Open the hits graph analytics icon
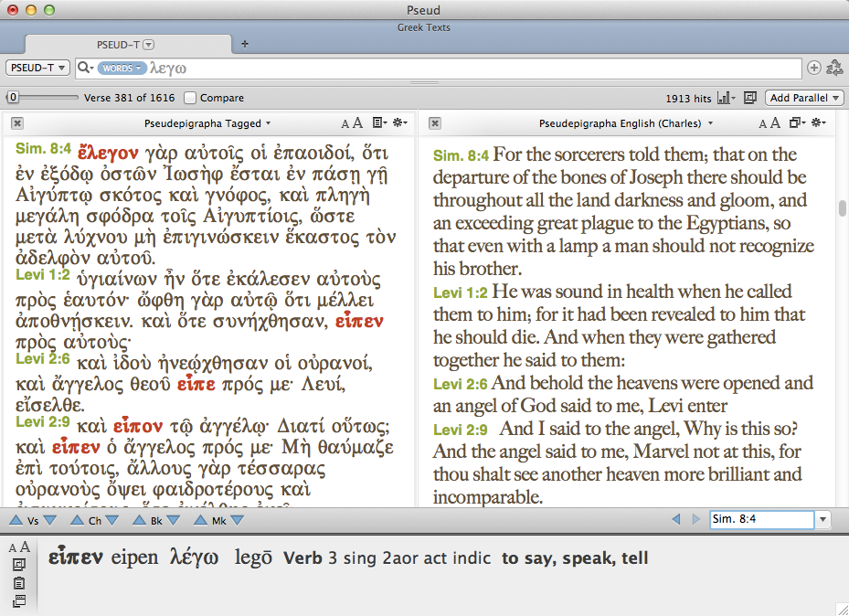Screen dimensions: 849x616 pos(726,98)
